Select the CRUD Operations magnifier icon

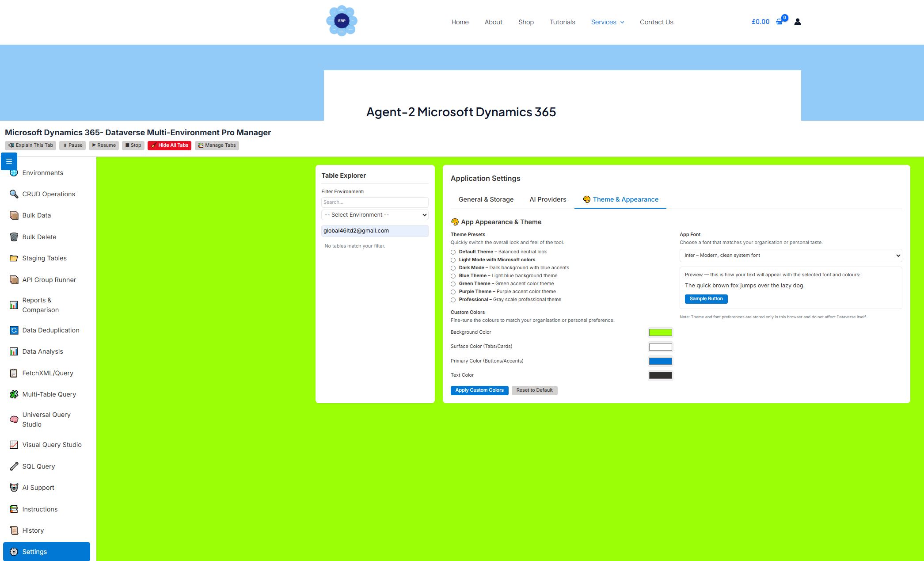14,194
